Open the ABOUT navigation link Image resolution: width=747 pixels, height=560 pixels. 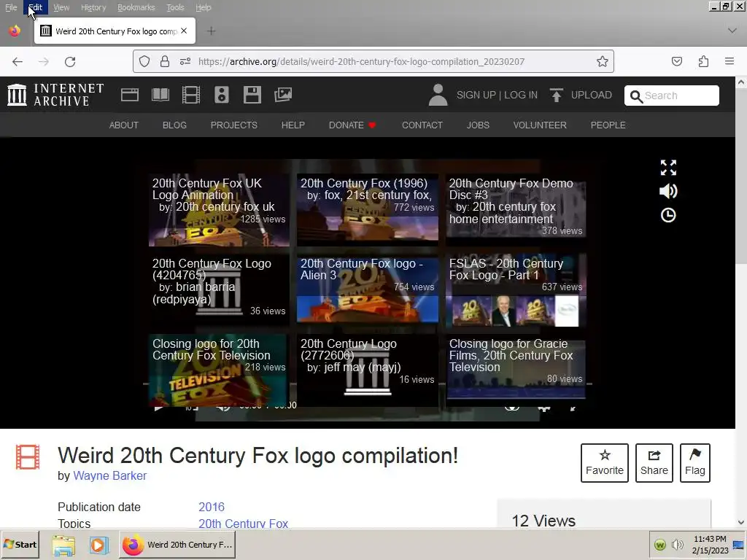124,125
